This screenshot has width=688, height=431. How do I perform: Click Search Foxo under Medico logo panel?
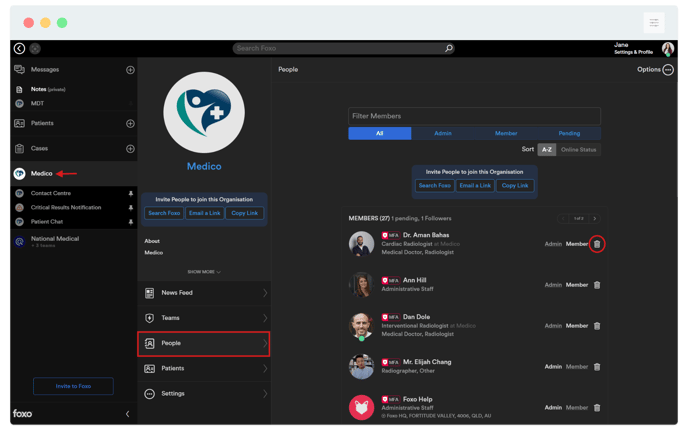[164, 213]
